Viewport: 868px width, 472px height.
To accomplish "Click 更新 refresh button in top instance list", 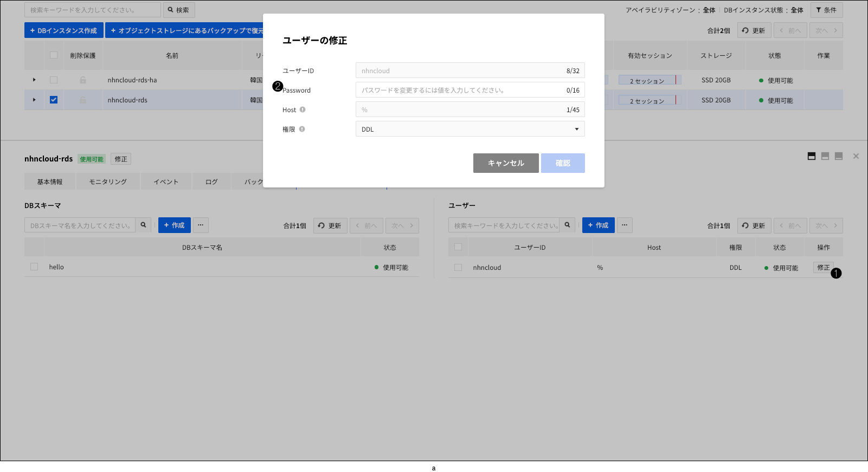I will click(754, 30).
